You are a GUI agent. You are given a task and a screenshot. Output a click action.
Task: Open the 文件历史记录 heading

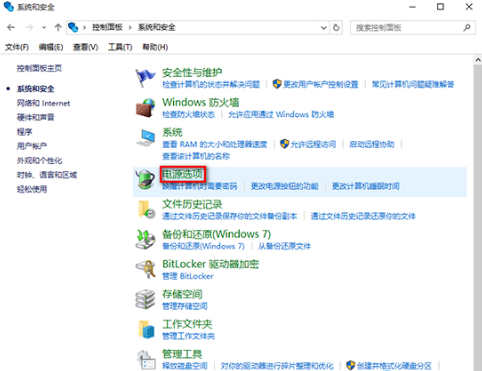coord(192,204)
